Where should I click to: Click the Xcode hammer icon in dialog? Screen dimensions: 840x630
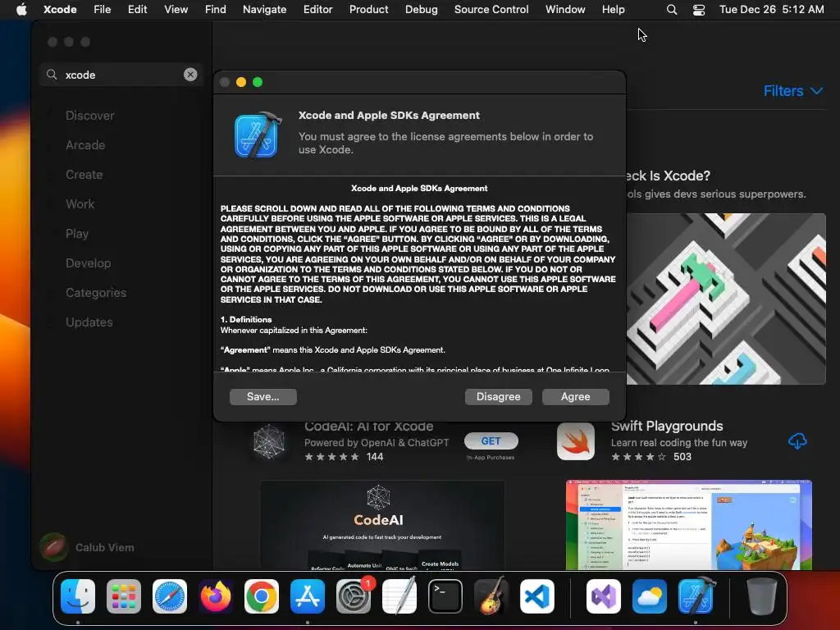point(257,135)
